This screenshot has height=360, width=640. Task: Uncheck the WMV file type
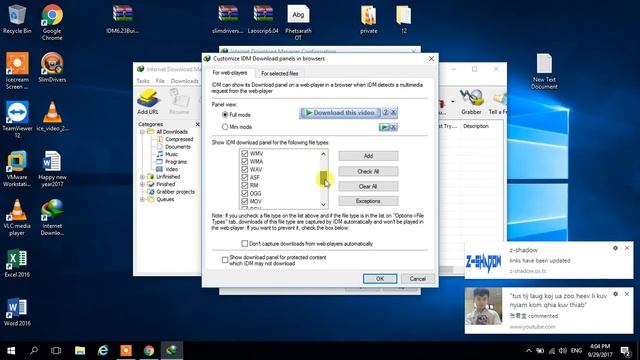[244, 153]
